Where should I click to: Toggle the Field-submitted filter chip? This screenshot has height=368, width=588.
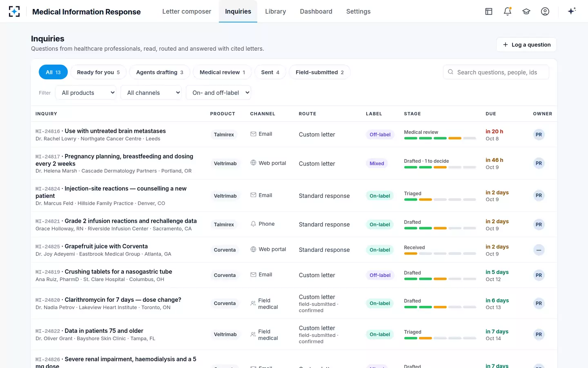[x=320, y=72]
